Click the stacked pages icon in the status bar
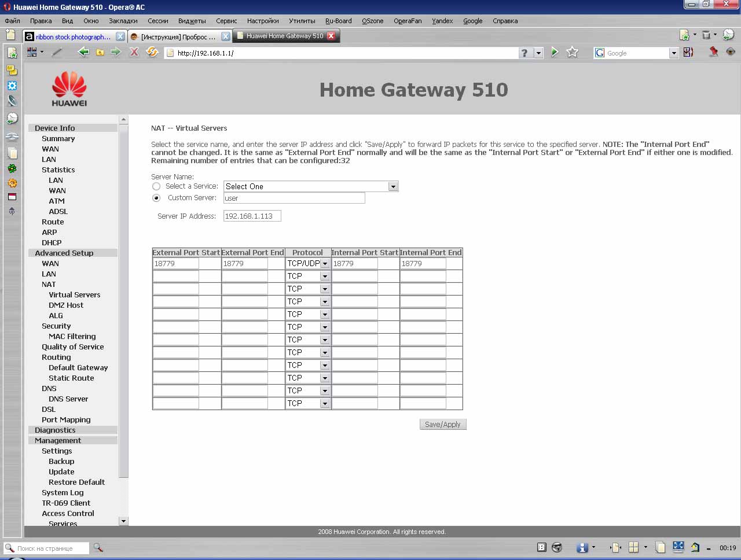741x560 pixels. [x=661, y=547]
